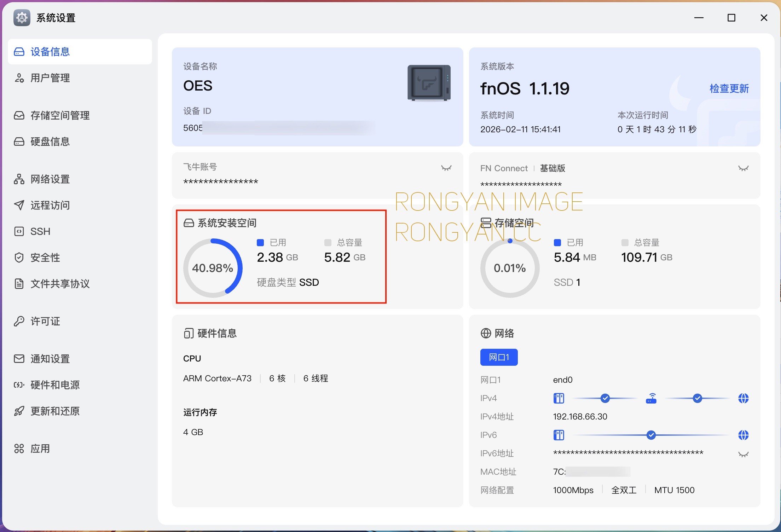Click the blue 已用 swatch under 系统安装空间
Screen dimensions: 781x532
[260, 243]
